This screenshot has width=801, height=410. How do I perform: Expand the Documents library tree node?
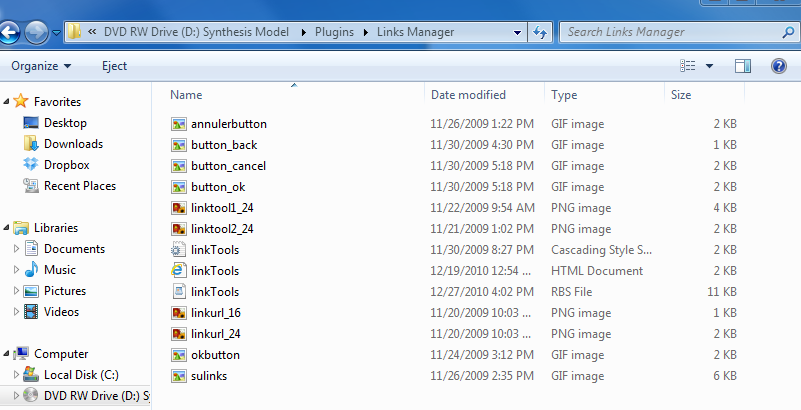16,249
